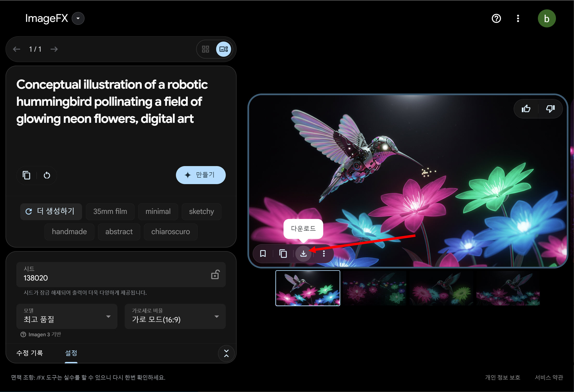Open the help question mark icon
The image size is (574, 392).
(496, 19)
